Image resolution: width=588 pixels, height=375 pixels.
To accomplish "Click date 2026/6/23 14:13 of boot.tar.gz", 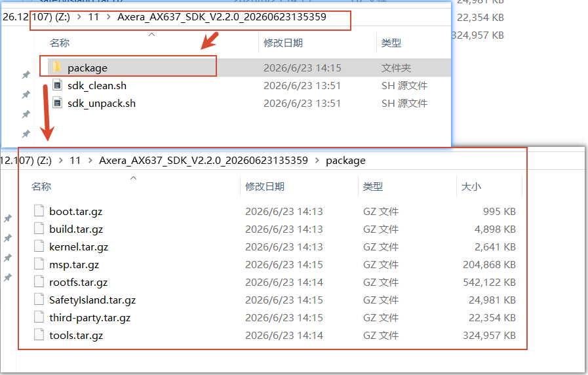I will pos(284,212).
